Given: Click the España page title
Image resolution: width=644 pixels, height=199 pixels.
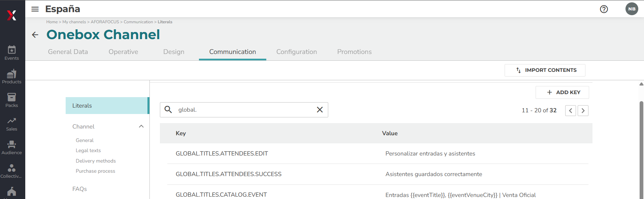Looking at the screenshot, I should click(x=63, y=9).
